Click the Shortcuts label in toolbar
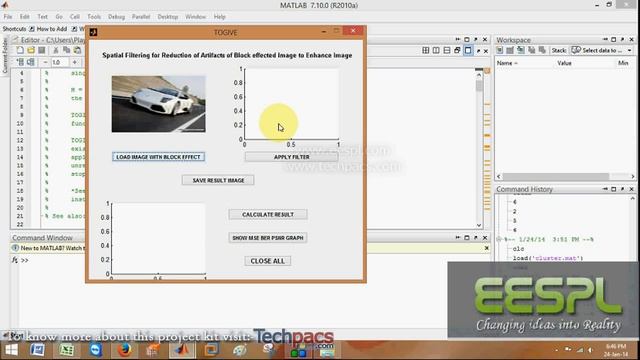This screenshot has height=360, width=640. click(14, 29)
